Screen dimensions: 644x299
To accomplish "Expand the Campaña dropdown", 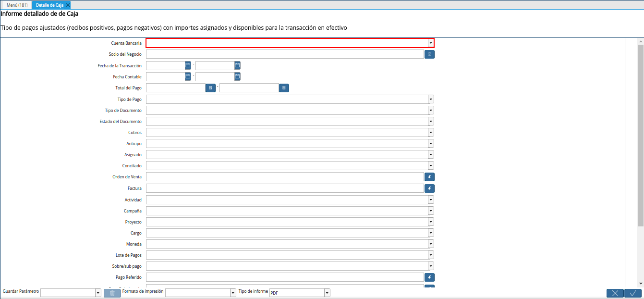I will coord(431,211).
